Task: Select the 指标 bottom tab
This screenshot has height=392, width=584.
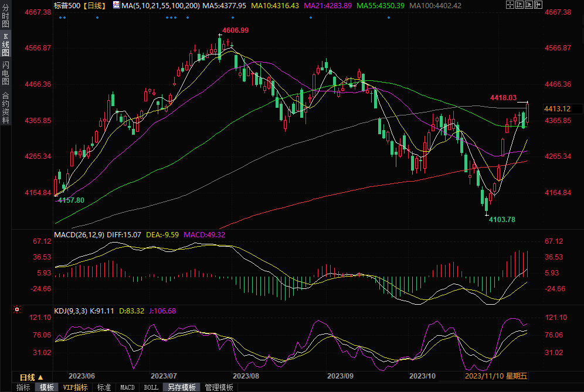Action: [23, 387]
